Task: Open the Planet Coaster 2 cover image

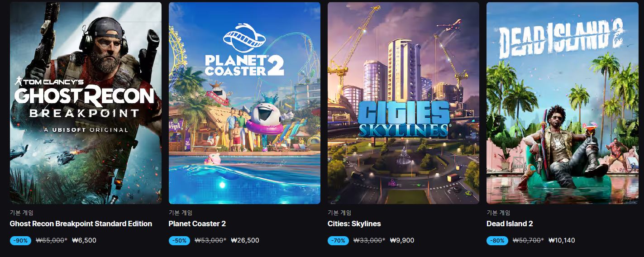Action: [244, 103]
